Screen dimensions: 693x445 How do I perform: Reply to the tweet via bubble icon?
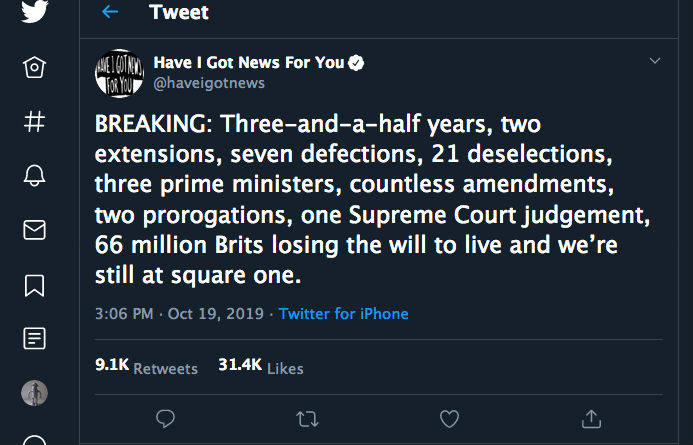167,418
